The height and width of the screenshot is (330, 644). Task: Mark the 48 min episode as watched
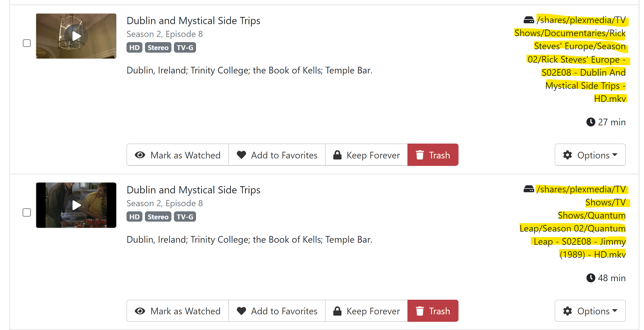178,311
